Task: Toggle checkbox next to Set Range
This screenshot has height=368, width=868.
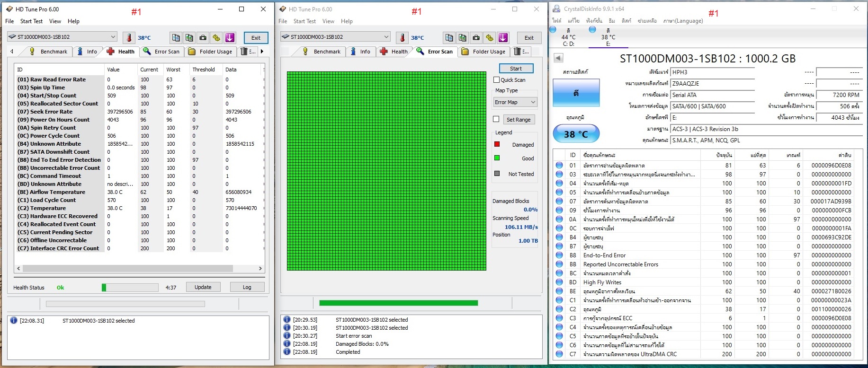Action: pos(496,119)
